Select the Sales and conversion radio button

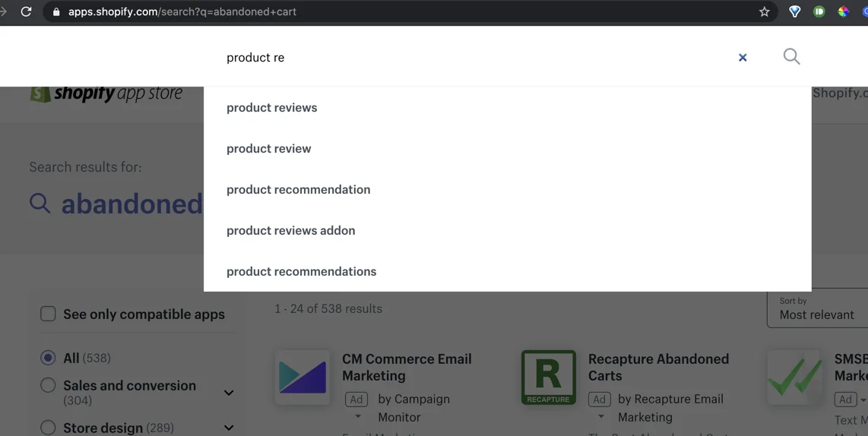click(48, 386)
